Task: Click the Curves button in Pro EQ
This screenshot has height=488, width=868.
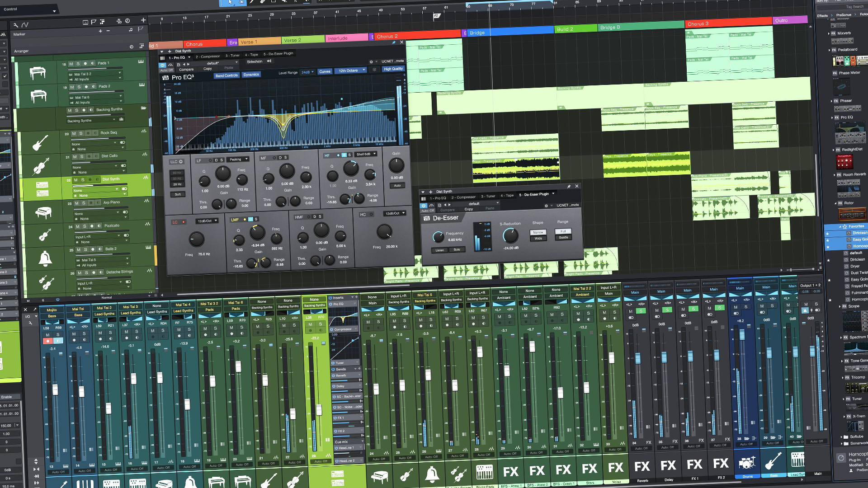Action: [325, 71]
